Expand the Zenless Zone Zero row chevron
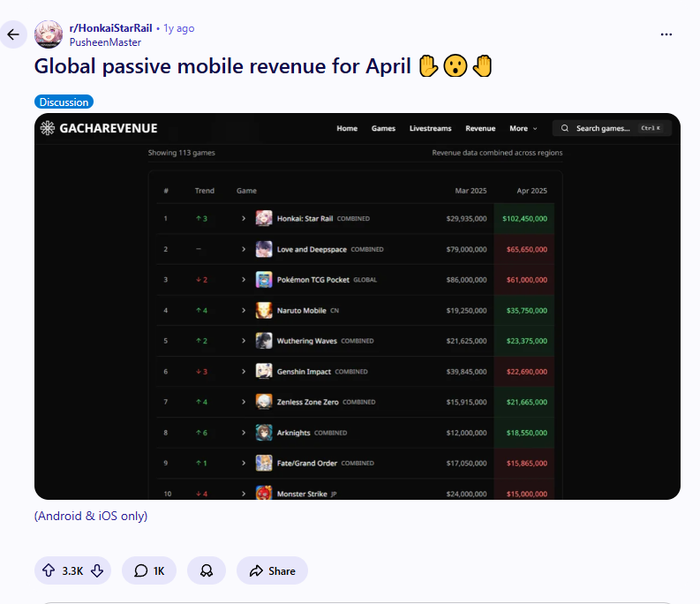Screen dimensions: 700x604 [x=244, y=402]
